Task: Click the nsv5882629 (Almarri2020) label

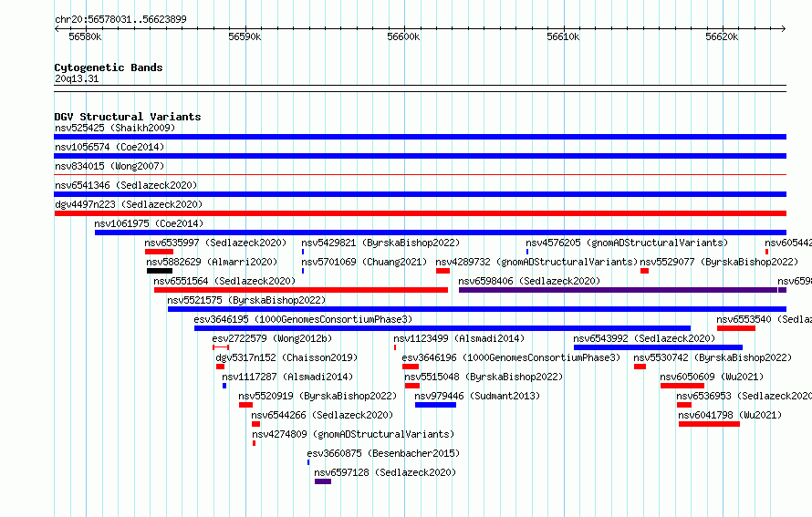Action: click(212, 262)
